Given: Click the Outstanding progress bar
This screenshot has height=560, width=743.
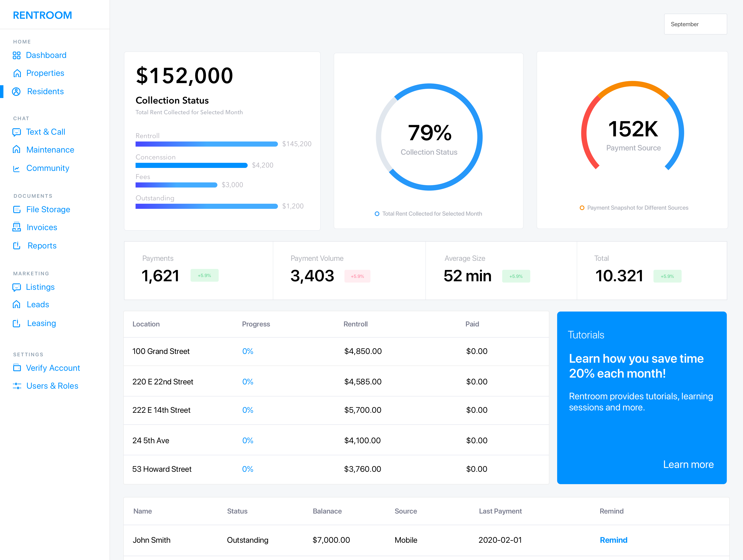Looking at the screenshot, I should pos(207,206).
